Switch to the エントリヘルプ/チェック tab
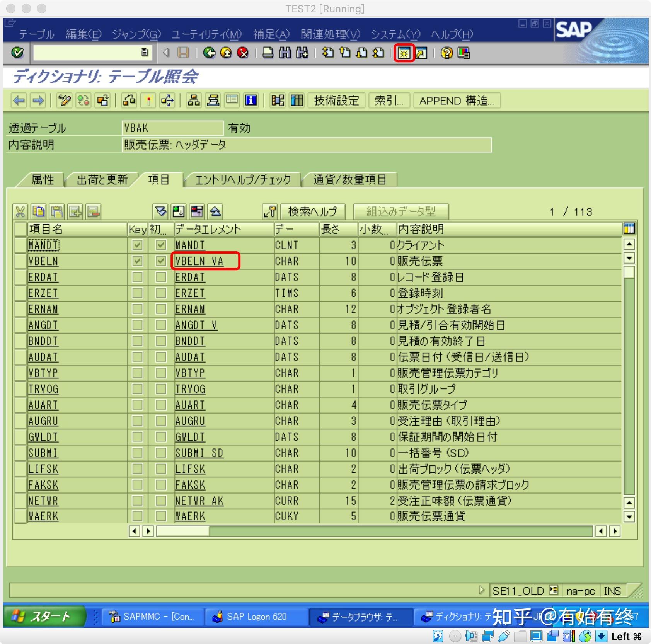The height and width of the screenshot is (644, 651). point(244,179)
